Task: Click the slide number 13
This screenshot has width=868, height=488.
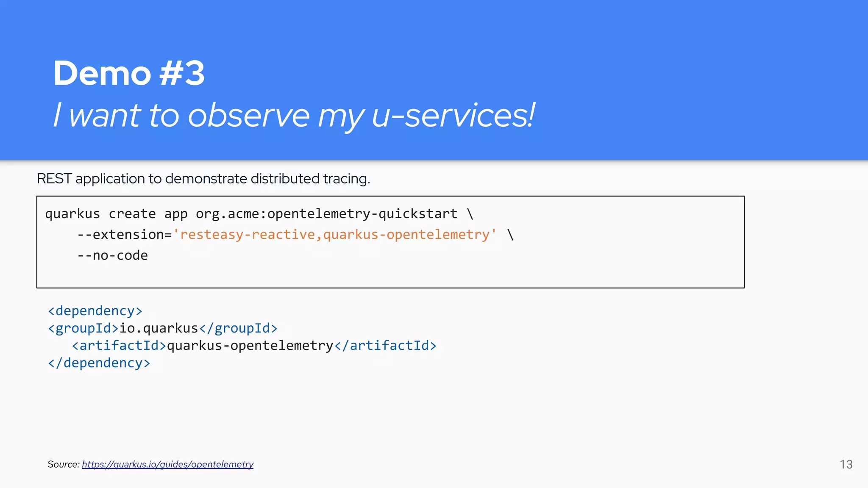Action: (x=846, y=464)
